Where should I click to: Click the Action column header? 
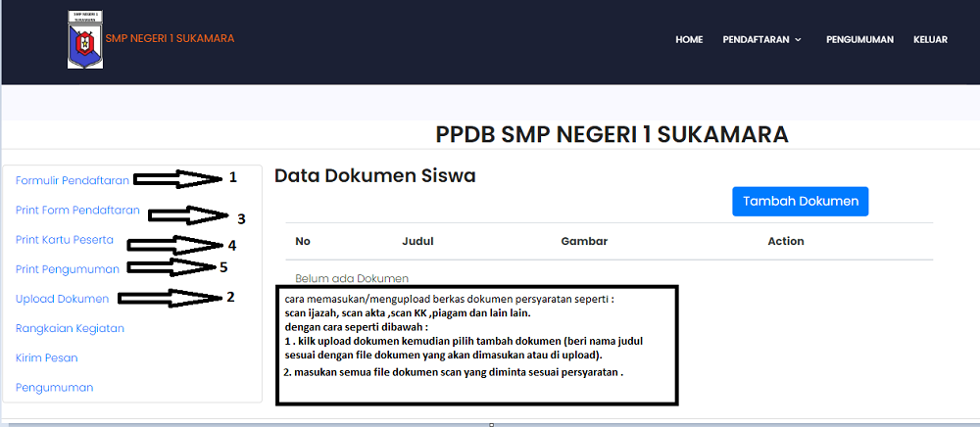point(786,241)
